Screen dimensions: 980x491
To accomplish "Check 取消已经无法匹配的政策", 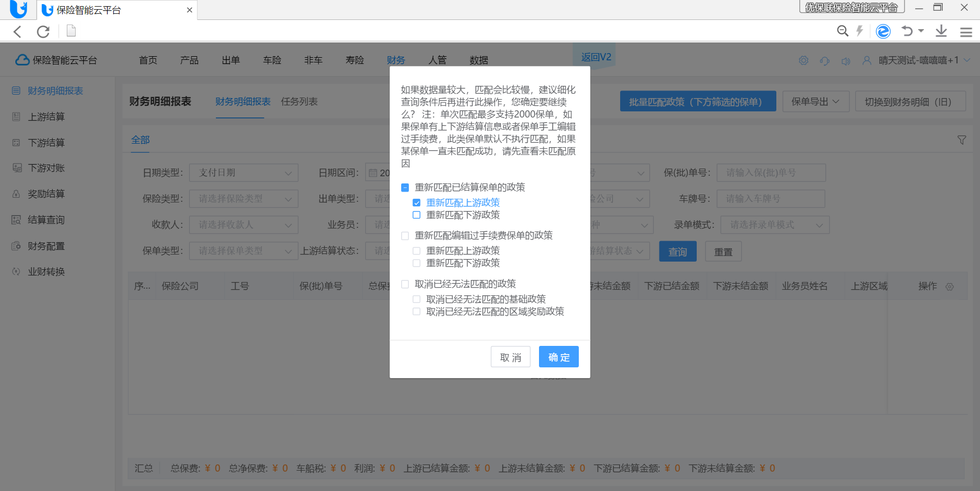I will pos(405,284).
